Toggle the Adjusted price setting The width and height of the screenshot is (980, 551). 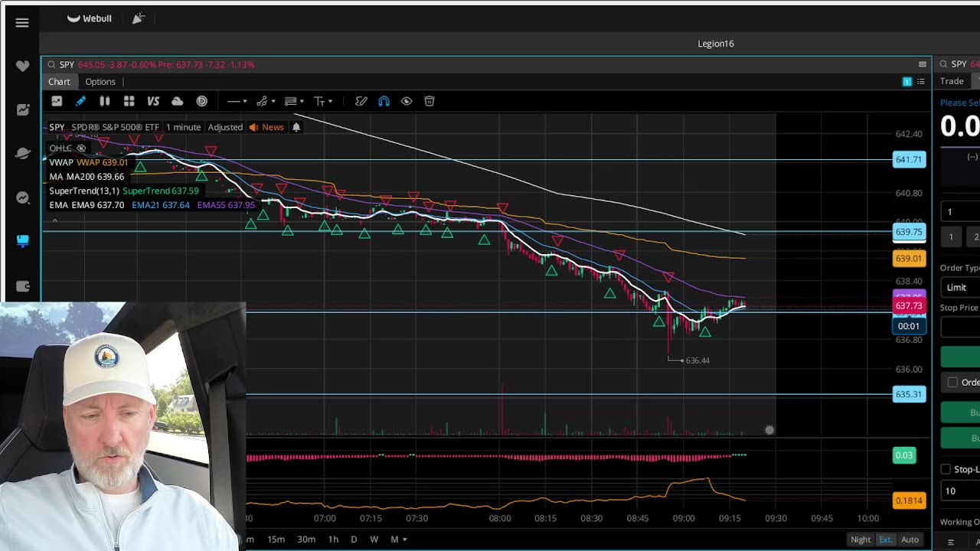coord(225,127)
